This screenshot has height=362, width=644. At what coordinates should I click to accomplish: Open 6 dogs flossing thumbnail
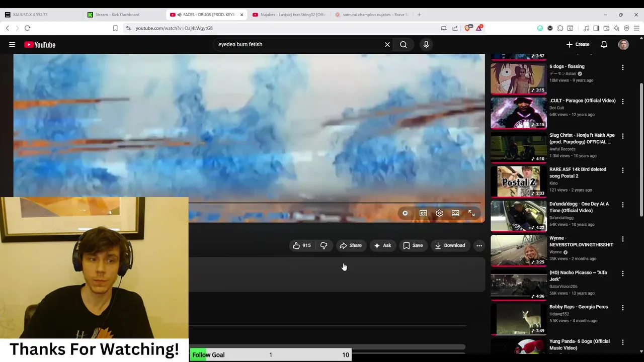pyautogui.click(x=518, y=78)
